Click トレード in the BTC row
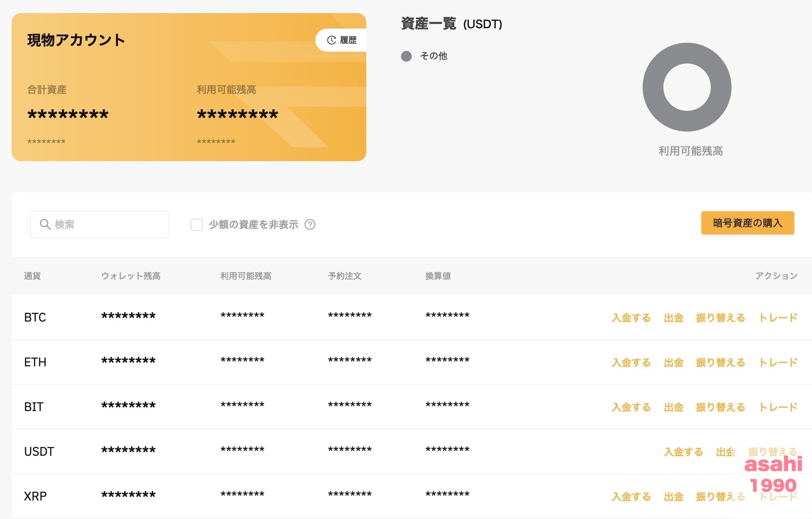The image size is (812, 519). [x=778, y=318]
